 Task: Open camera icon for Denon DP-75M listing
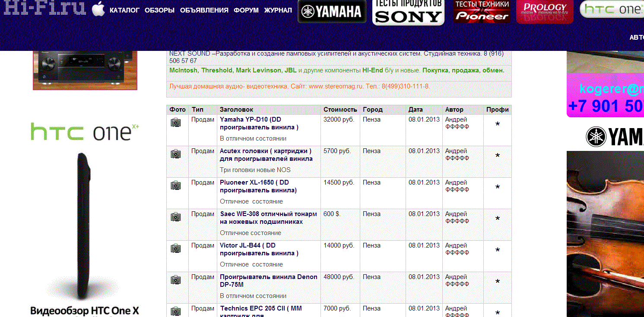point(175,280)
